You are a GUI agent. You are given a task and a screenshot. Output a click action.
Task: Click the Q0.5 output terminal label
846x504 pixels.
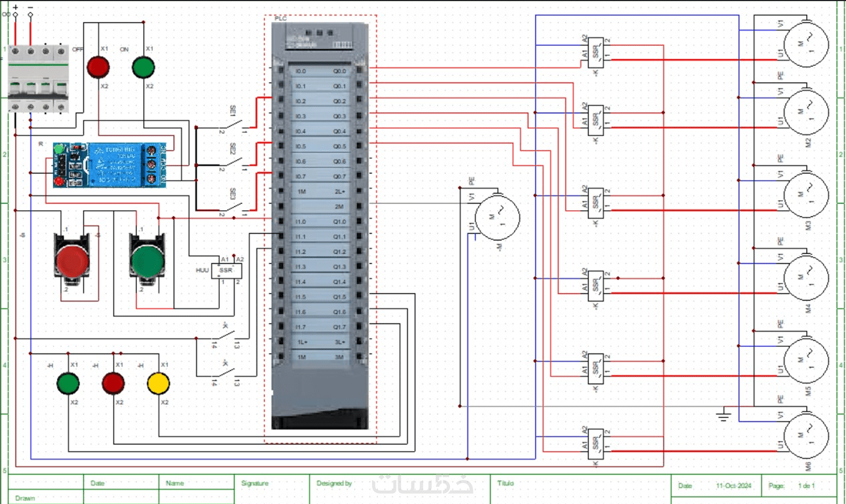click(339, 146)
